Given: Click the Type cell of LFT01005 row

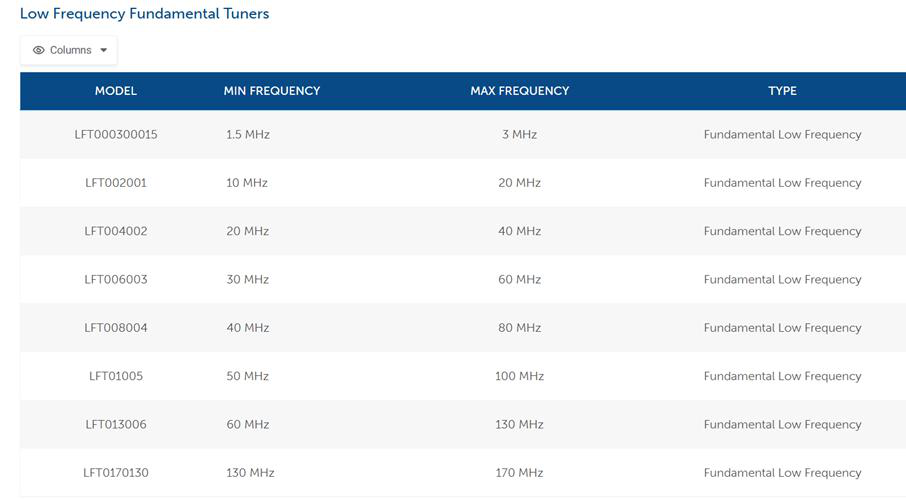Looking at the screenshot, I should [x=782, y=376].
